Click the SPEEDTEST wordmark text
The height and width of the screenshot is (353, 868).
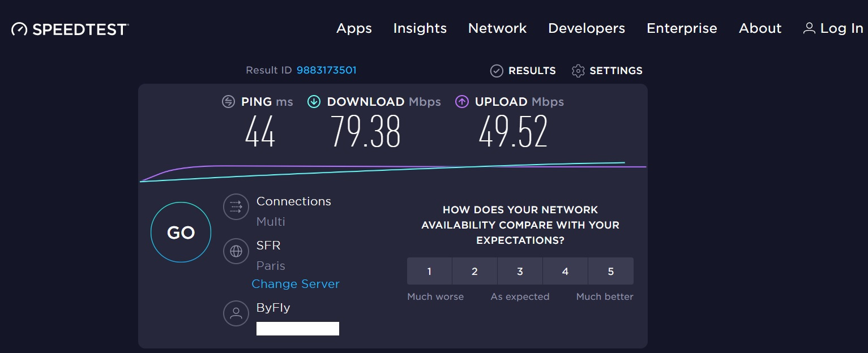(x=80, y=29)
